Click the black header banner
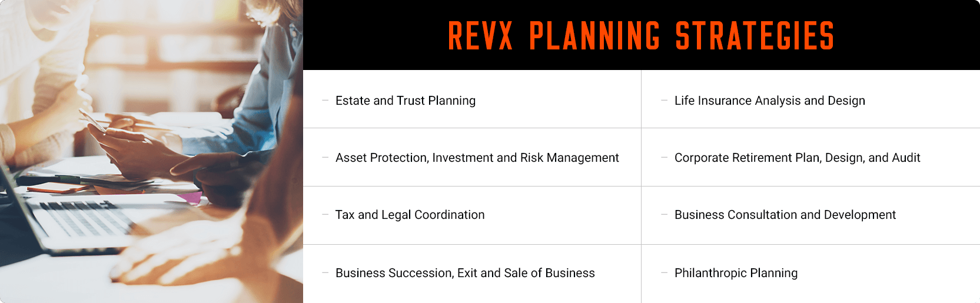 [x=641, y=35]
